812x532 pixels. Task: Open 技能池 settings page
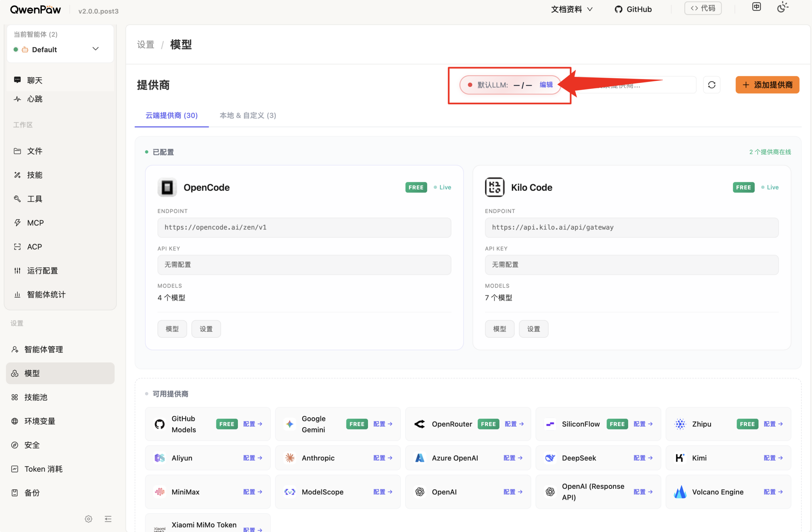pos(60,397)
